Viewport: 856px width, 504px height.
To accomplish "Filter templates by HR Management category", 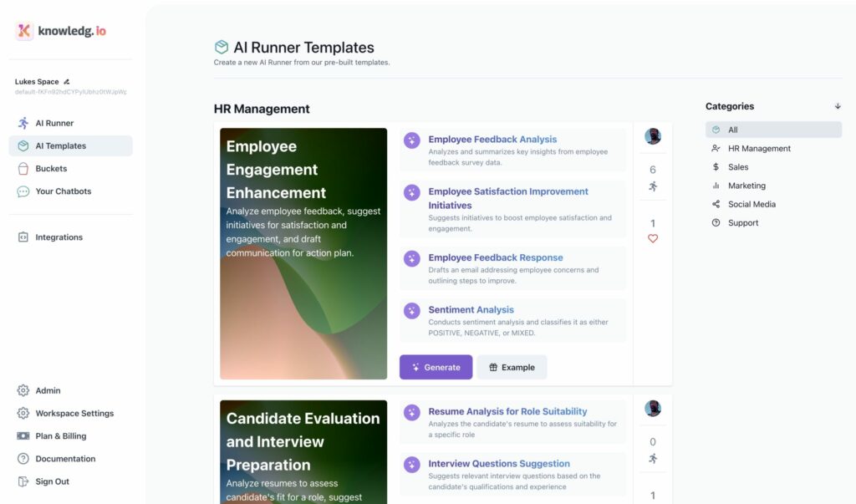I will (x=758, y=149).
